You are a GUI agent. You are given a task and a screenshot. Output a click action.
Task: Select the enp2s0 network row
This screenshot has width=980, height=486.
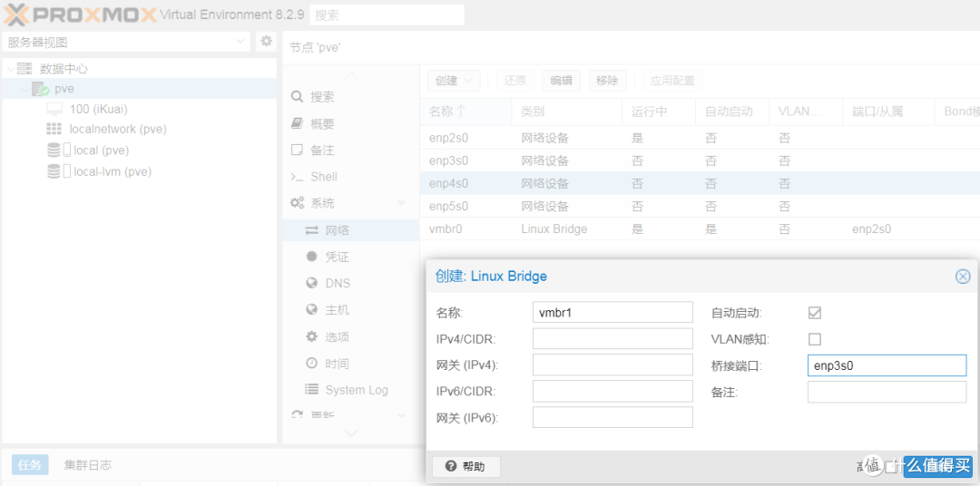pyautogui.click(x=700, y=138)
